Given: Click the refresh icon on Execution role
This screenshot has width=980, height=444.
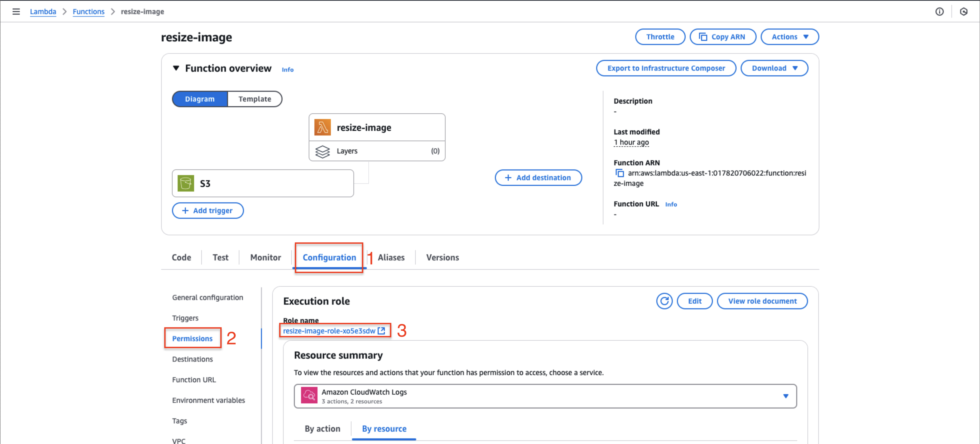Looking at the screenshot, I should point(664,301).
